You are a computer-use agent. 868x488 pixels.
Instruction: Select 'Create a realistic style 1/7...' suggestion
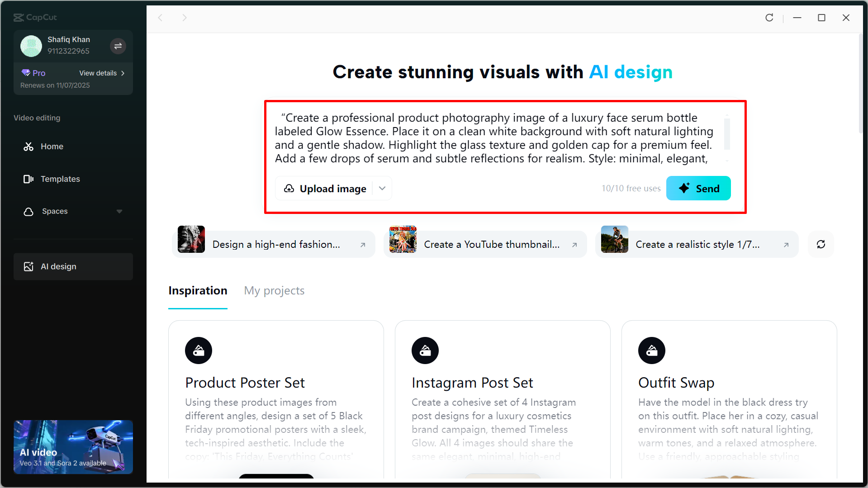coord(697,244)
